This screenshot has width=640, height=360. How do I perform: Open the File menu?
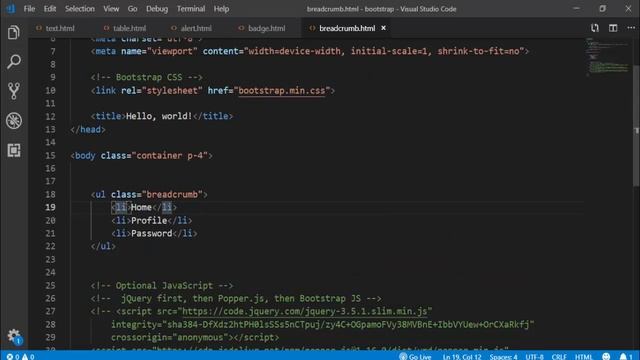(29, 9)
